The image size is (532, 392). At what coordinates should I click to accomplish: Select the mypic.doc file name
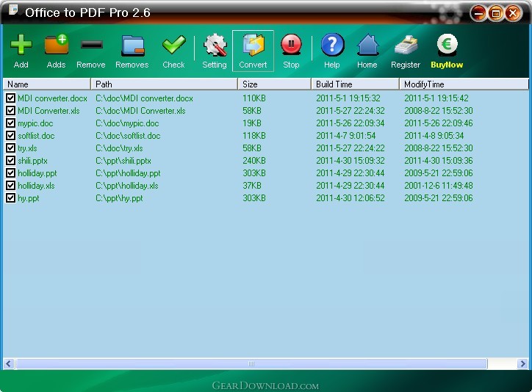click(35, 123)
